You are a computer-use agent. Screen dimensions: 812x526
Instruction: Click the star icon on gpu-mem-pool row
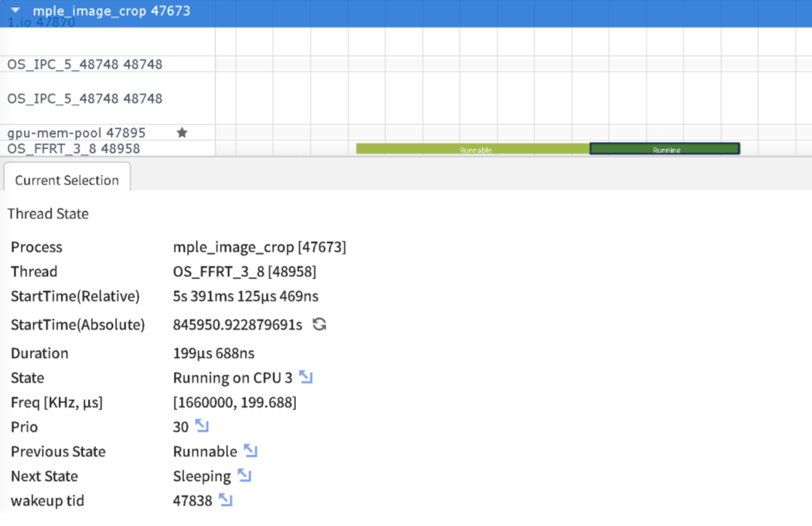point(182,133)
